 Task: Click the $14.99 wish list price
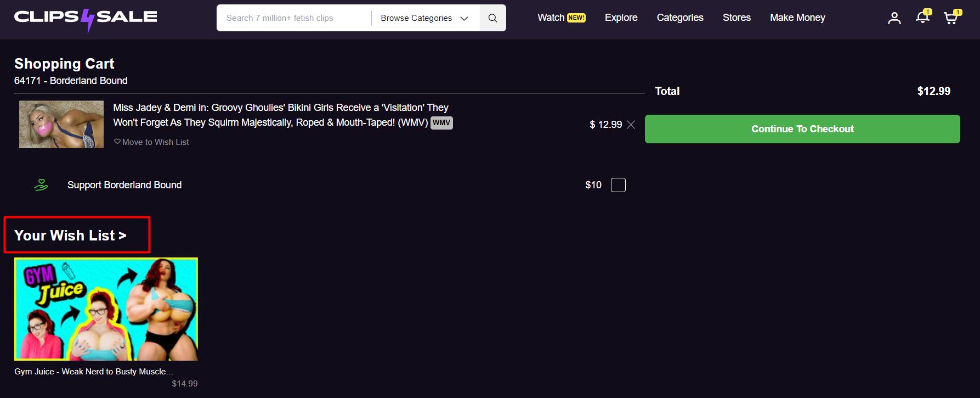click(x=185, y=384)
